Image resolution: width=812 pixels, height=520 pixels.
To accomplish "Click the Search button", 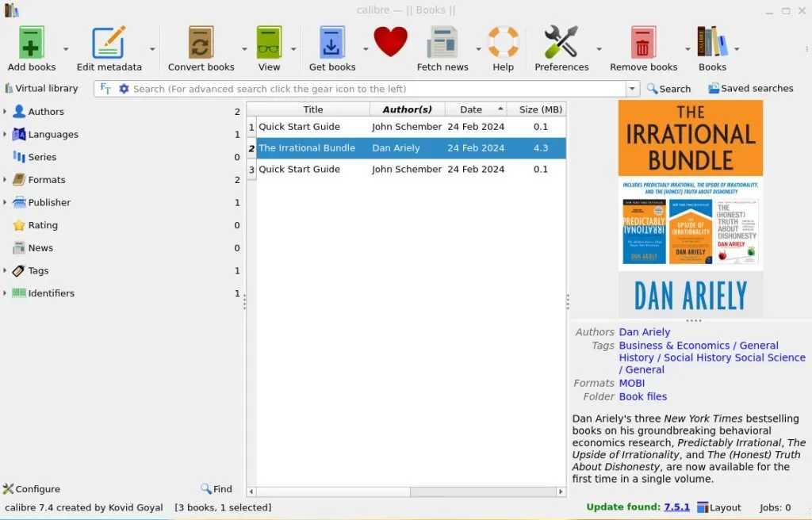I will click(x=668, y=89).
